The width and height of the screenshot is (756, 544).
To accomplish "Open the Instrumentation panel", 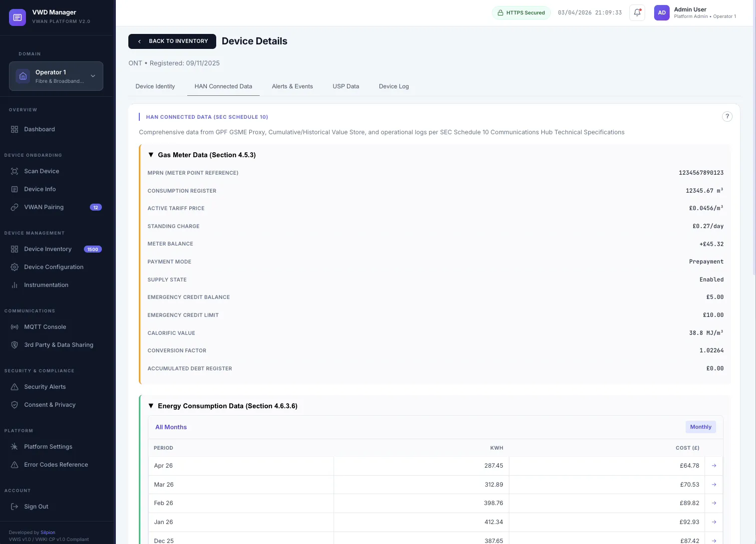I will click(x=46, y=284).
